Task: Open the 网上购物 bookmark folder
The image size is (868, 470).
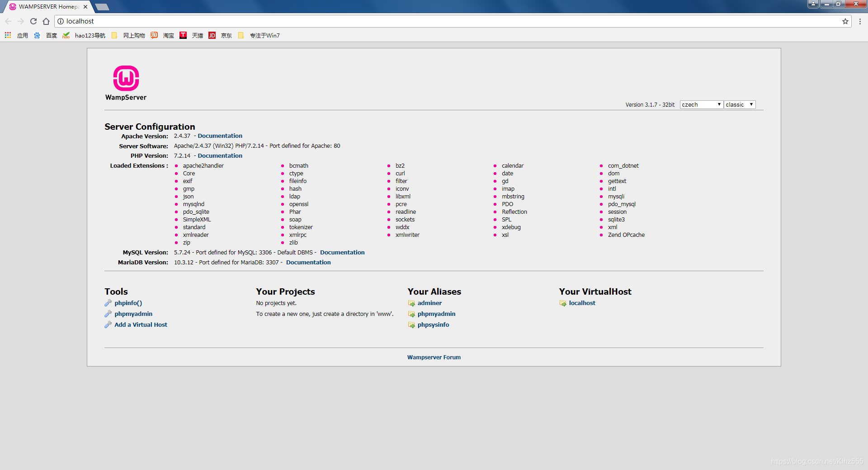Action: 129,35
